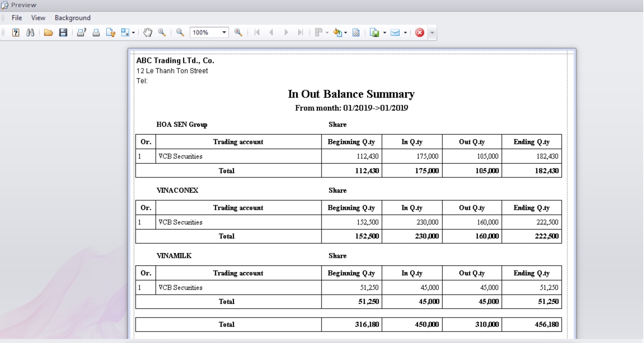Click HOA SEN Out Q.ty 105,000 in VCB row
Image resolution: width=644 pixels, height=343 pixels.
pyautogui.click(x=487, y=156)
